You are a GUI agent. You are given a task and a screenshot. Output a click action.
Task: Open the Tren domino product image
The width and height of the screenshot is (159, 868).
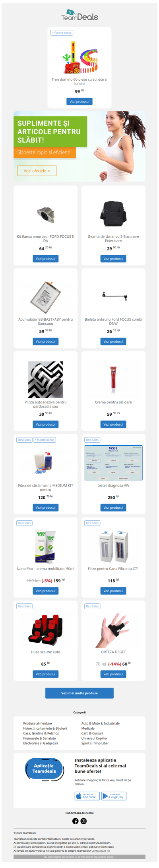point(79,58)
